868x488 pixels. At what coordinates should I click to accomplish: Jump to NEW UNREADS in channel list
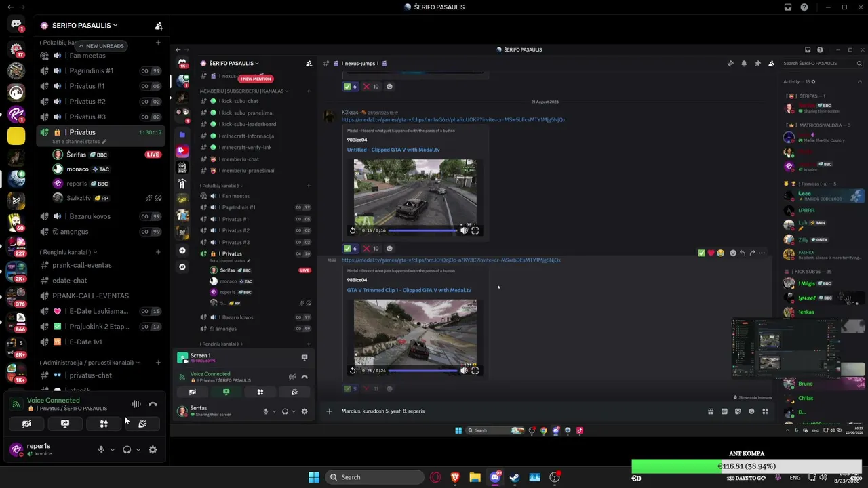pos(101,46)
